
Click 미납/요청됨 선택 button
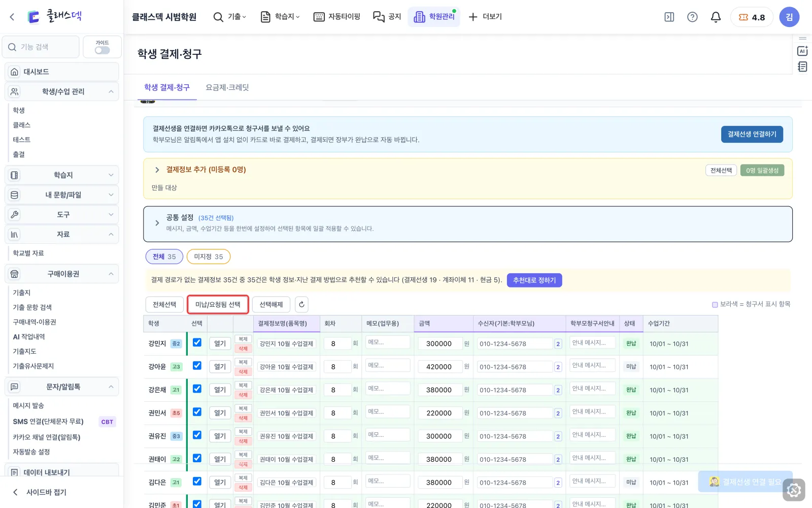[218, 304]
